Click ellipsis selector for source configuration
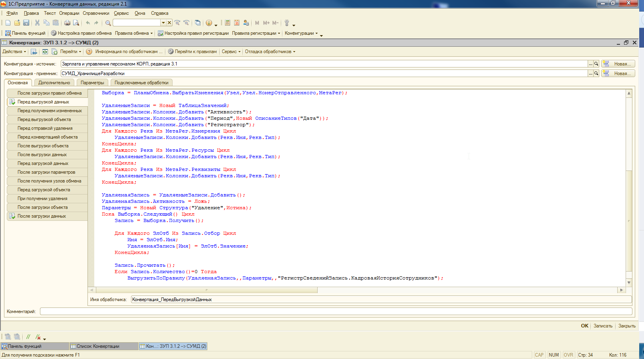The width and height of the screenshot is (644, 359). [x=590, y=63]
